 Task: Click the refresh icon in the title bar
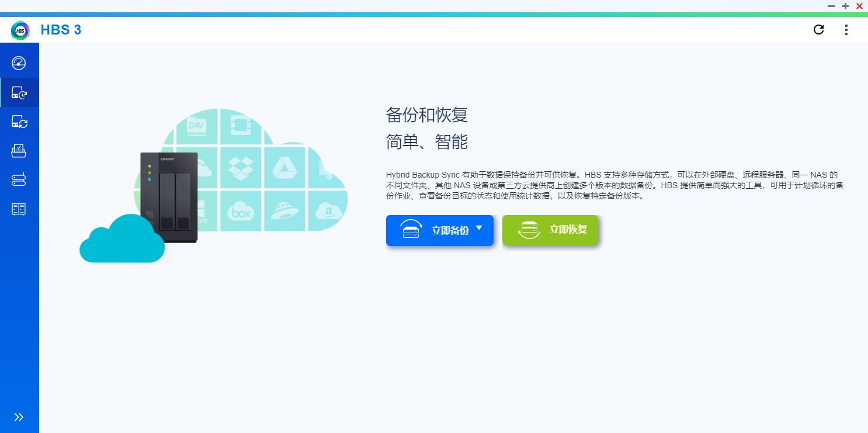pyautogui.click(x=818, y=29)
